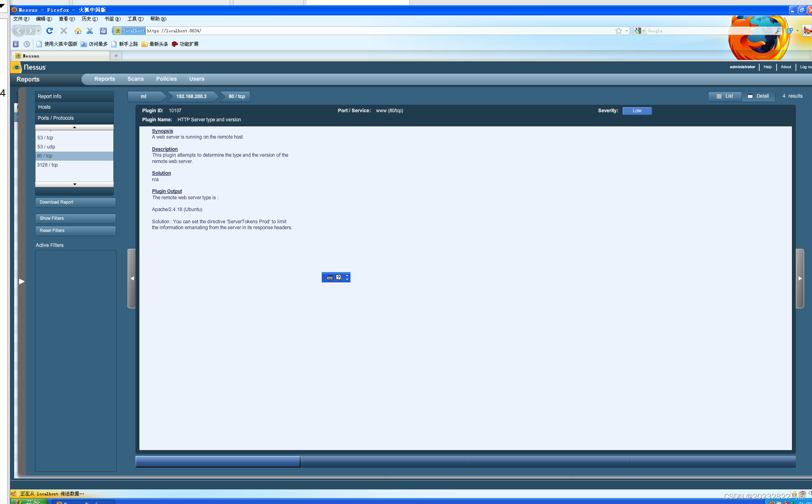Switch to List view
812x504 pixels.
tap(725, 96)
